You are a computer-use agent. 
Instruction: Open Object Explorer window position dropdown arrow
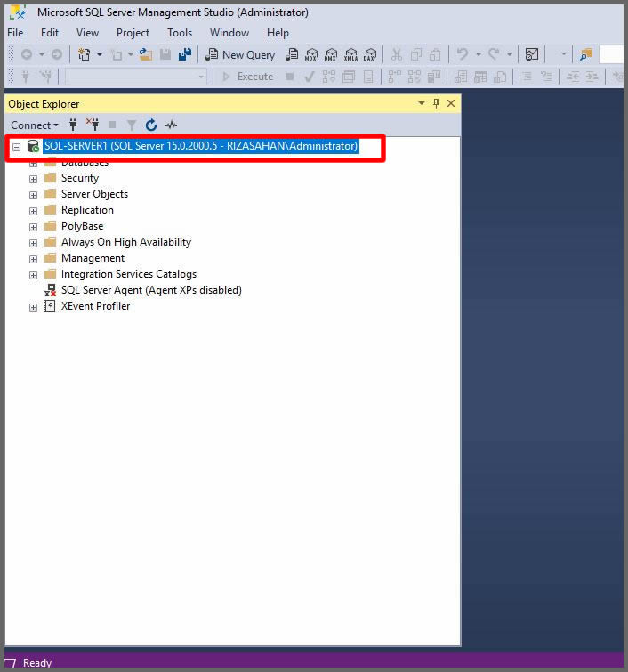[x=422, y=104]
